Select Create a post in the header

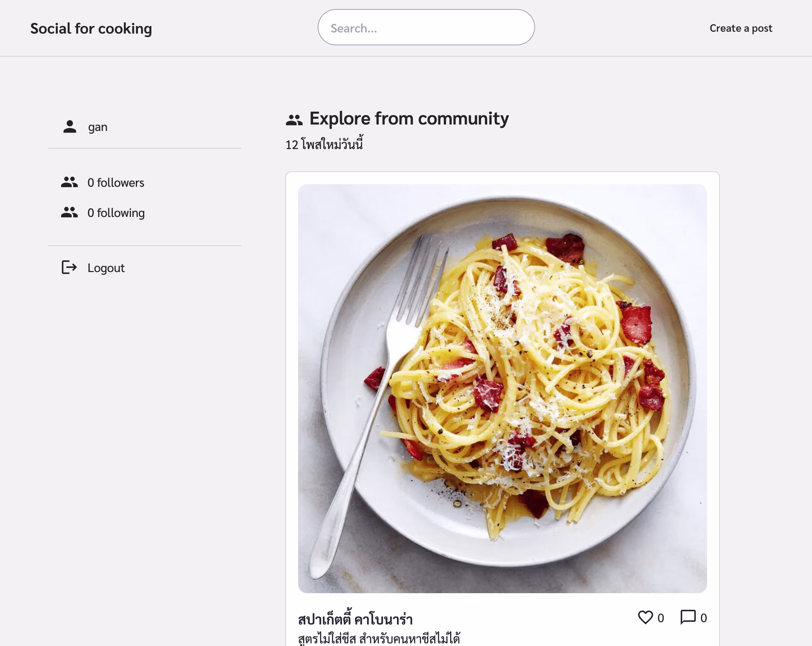741,28
